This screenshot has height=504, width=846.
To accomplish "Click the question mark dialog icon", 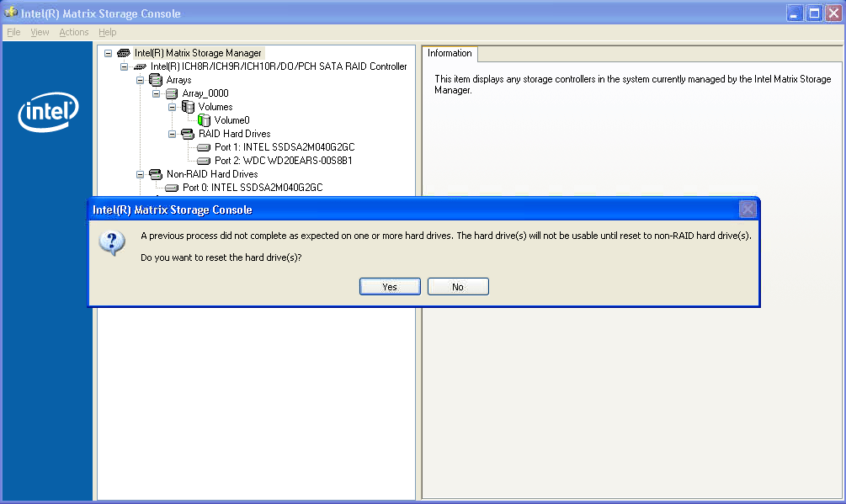I will click(112, 243).
